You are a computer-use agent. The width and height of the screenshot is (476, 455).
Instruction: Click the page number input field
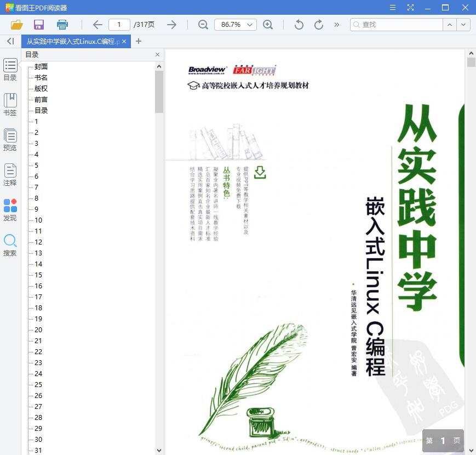[x=119, y=25]
